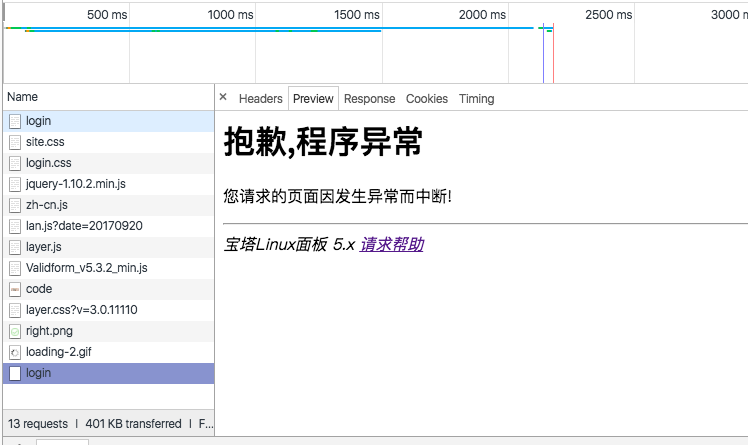Open the Response tab

pos(369,99)
